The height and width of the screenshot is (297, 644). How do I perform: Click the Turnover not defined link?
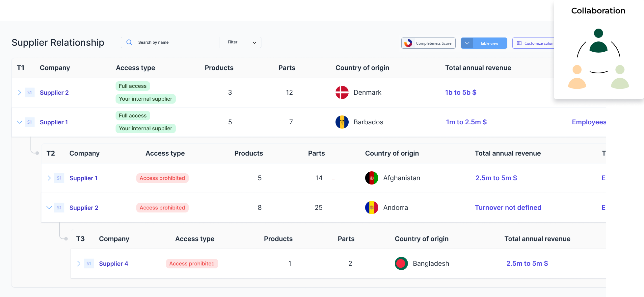tap(508, 208)
